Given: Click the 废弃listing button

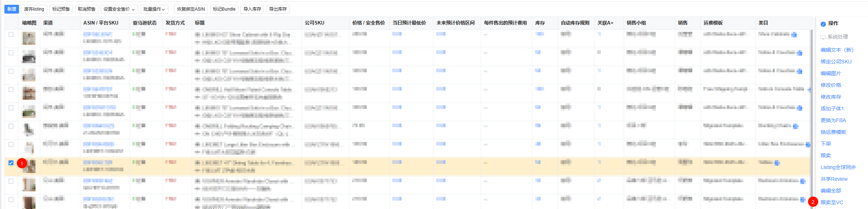Looking at the screenshot, I should (34, 9).
